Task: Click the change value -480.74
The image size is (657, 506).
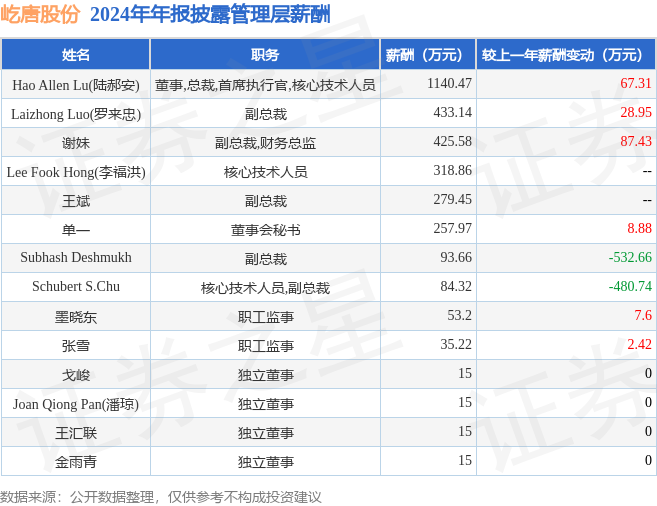Action: click(x=630, y=286)
